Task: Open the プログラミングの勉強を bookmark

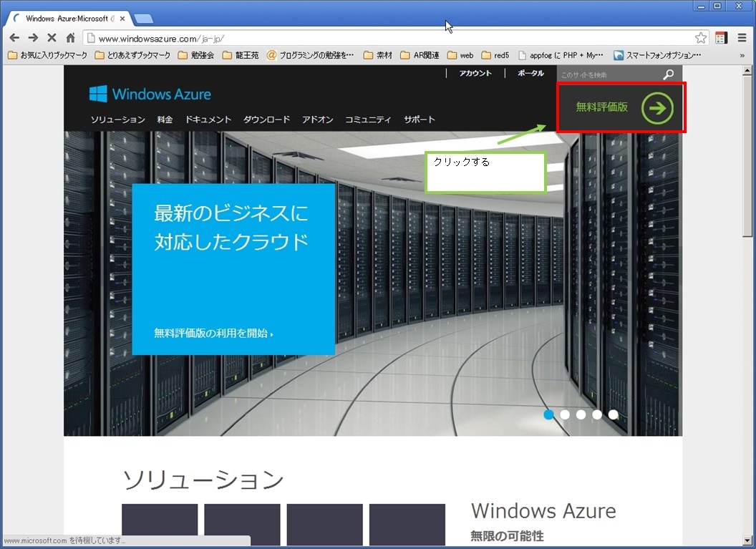Action: (x=310, y=55)
